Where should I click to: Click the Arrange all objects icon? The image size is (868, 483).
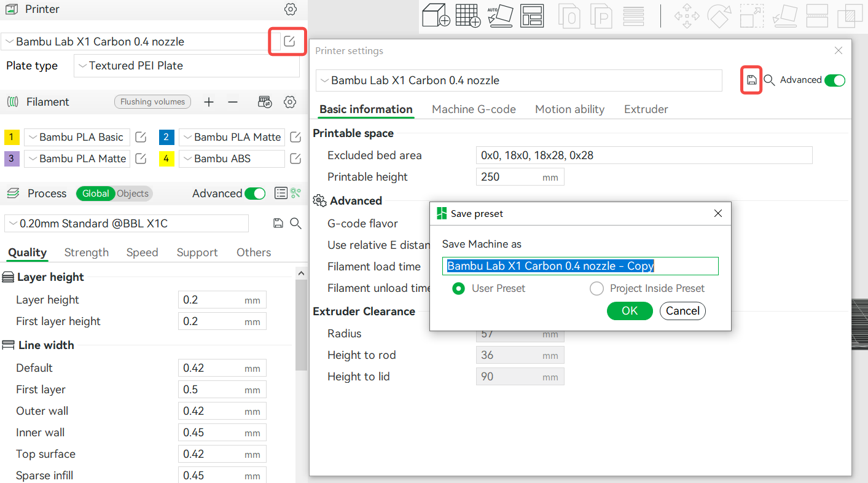pos(532,16)
